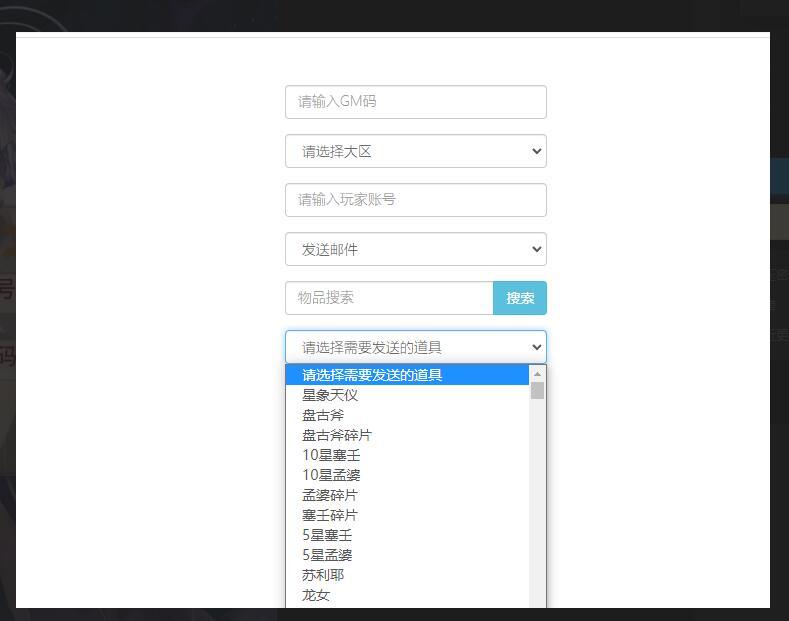Viewport: 789px width, 621px height.
Task: Select the 10星塞壬 option
Action: pyautogui.click(x=331, y=455)
